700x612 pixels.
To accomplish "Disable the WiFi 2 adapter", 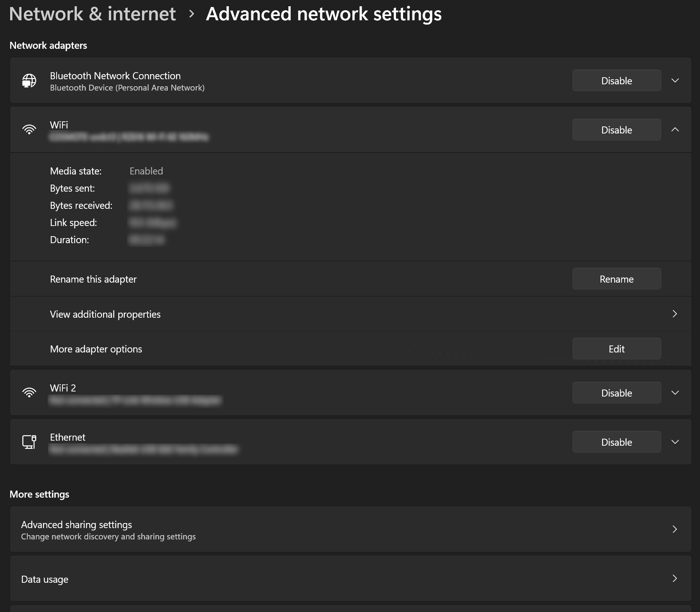I will (x=616, y=393).
